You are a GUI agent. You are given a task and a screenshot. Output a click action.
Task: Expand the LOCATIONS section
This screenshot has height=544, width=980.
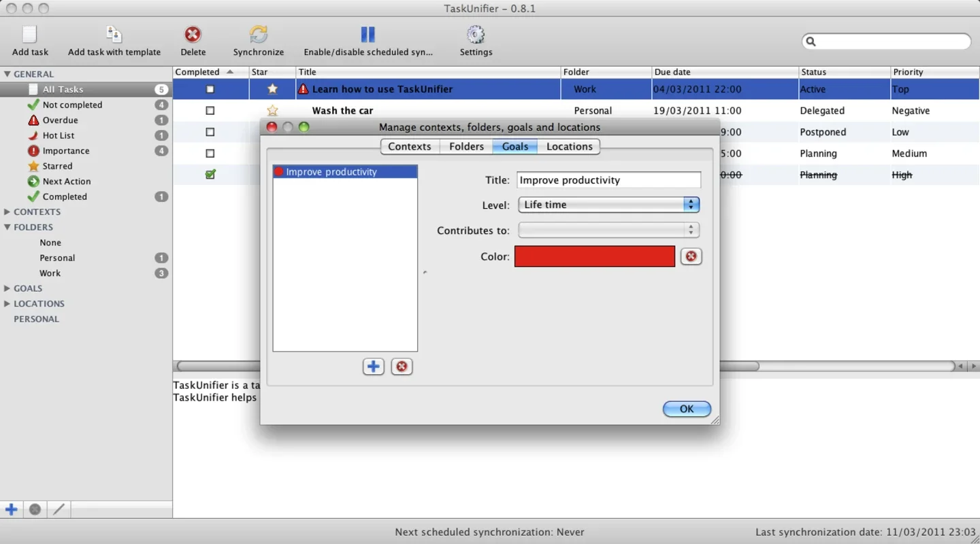[x=7, y=304]
